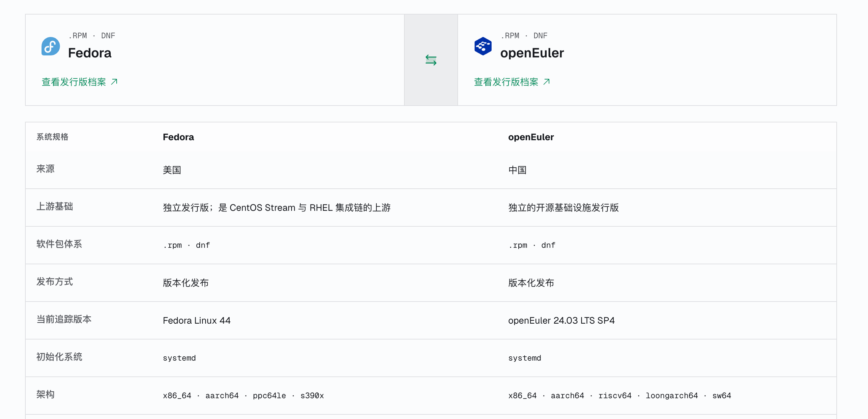
Task: Select the 软件包体系 row label
Action: tap(59, 244)
